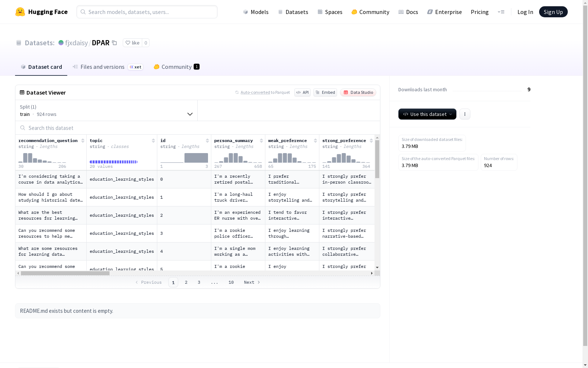Click the Sign Up button
The image size is (588, 368).
point(553,12)
